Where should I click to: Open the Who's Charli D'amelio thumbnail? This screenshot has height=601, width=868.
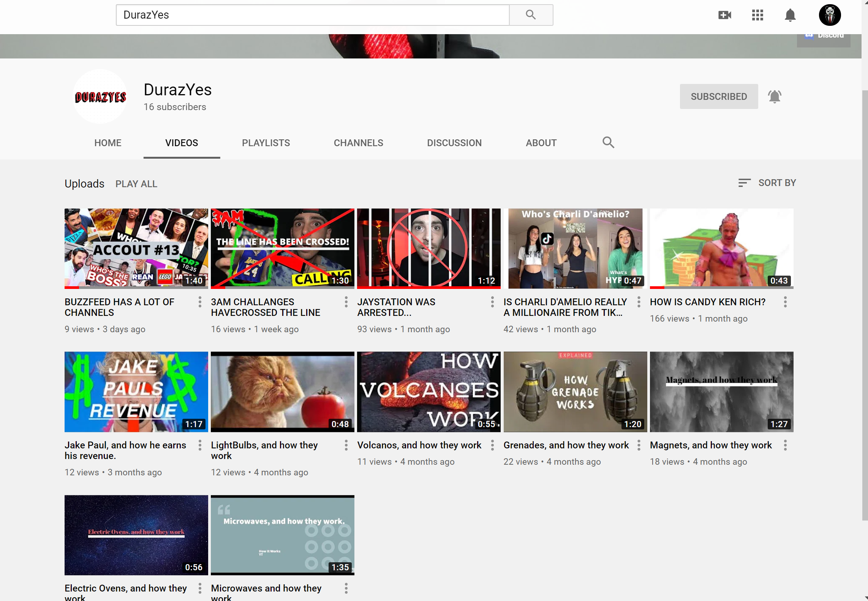(575, 248)
